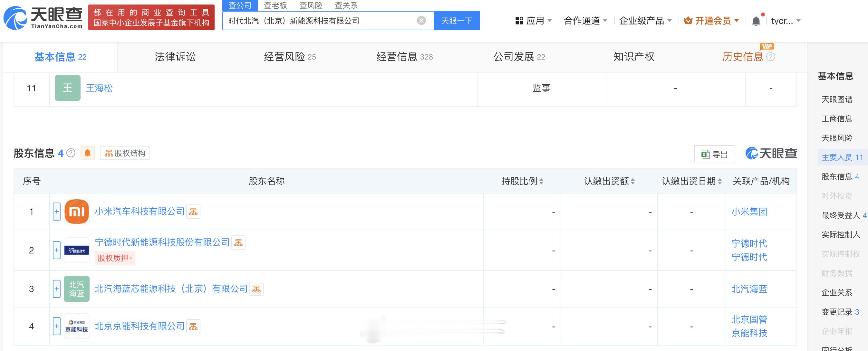Open the equity structure icon after 宁德时代新能源科技股份有限公司
Image resolution: width=868 pixels, height=351 pixels.
(x=238, y=242)
